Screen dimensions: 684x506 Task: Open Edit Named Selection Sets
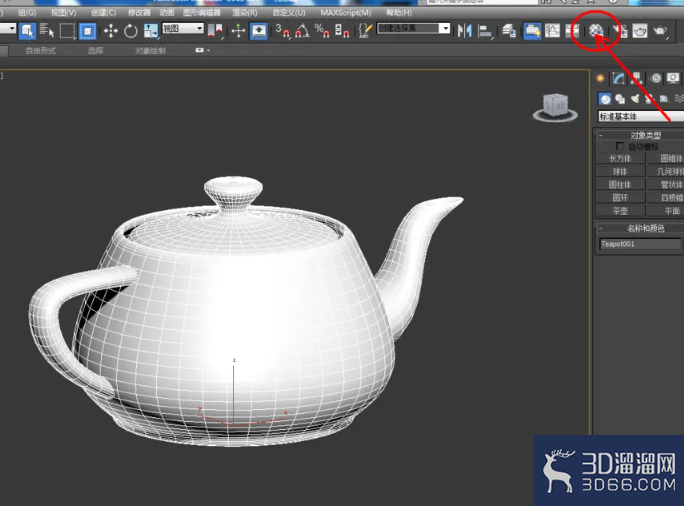coord(365,31)
